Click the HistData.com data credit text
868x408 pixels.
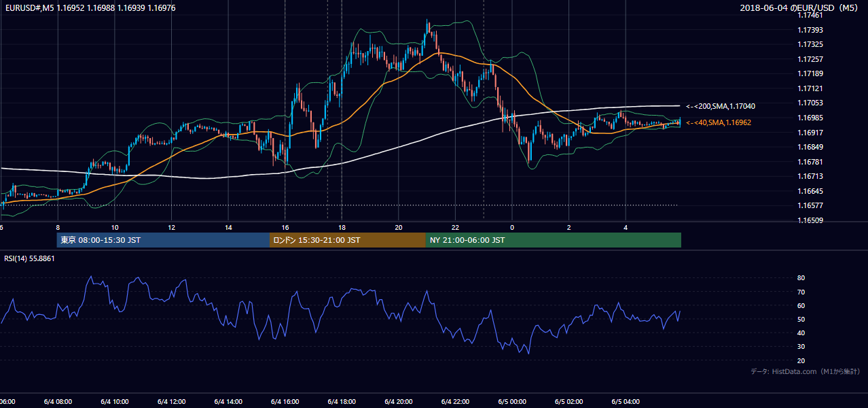(x=806, y=371)
